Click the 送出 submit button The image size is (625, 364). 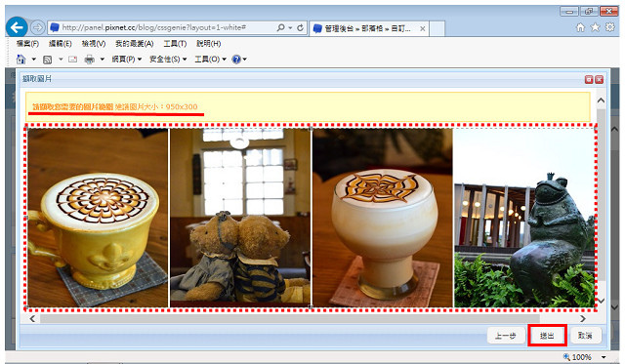547,336
